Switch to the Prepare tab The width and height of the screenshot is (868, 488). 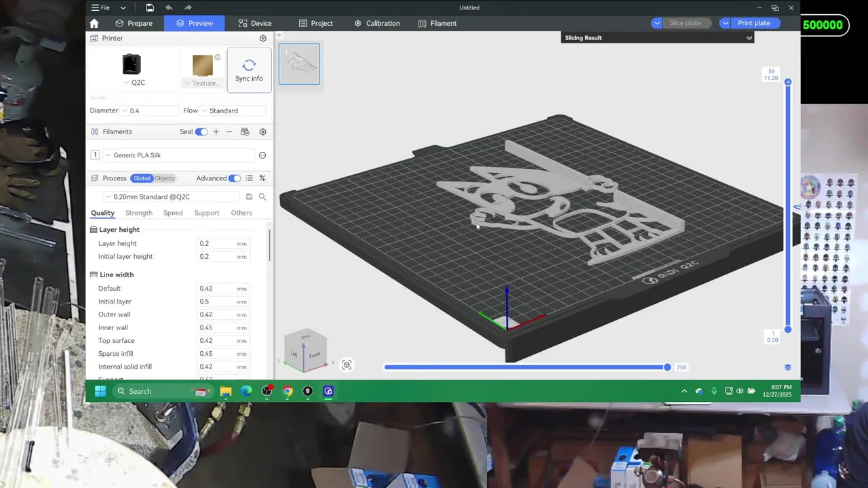[134, 23]
